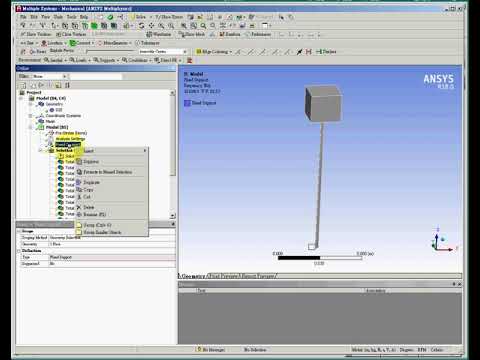Open the Tools menu
The width and height of the screenshot is (480, 360).
coord(72,17)
